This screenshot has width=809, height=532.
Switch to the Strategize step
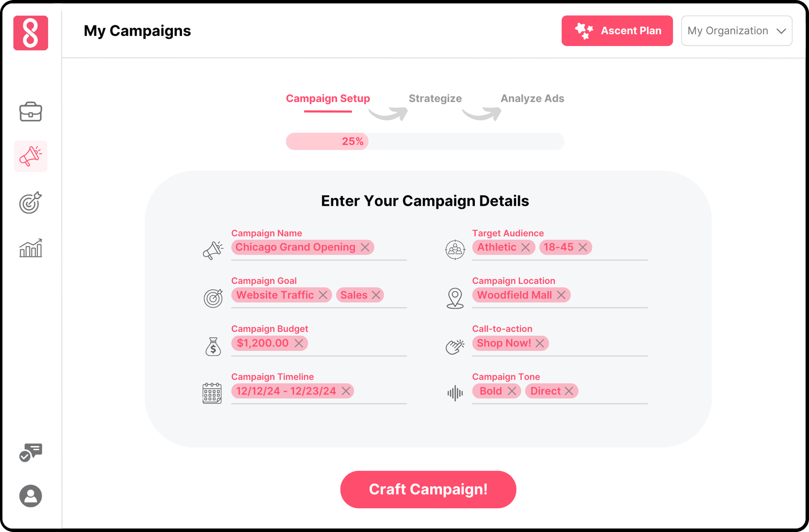point(435,98)
